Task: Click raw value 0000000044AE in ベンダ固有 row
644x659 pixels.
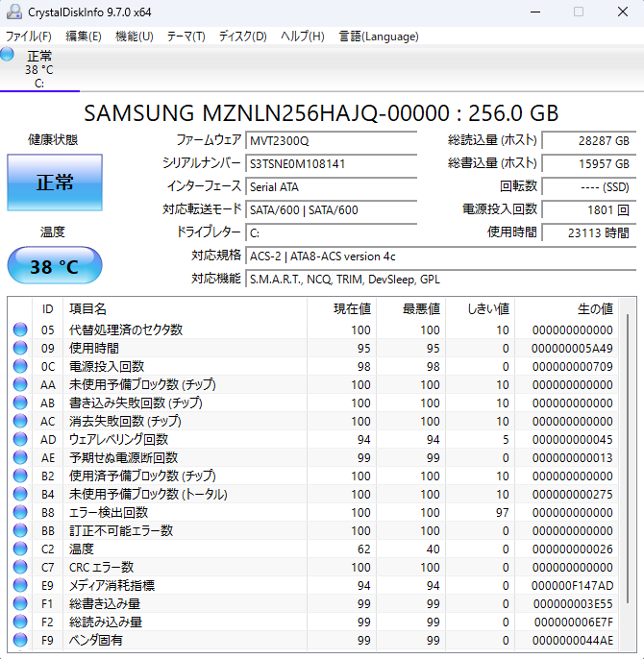Action: point(573,641)
